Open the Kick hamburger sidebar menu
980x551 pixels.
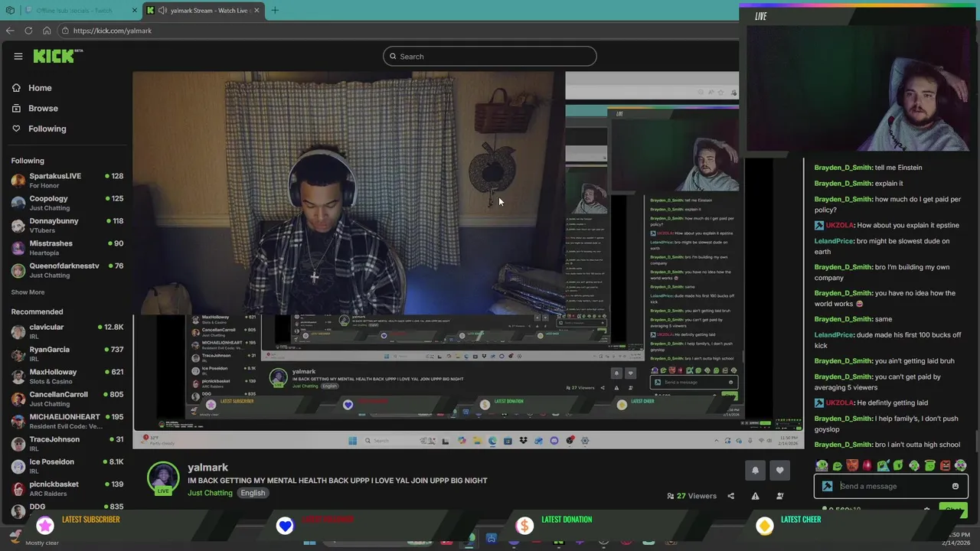tap(18, 56)
